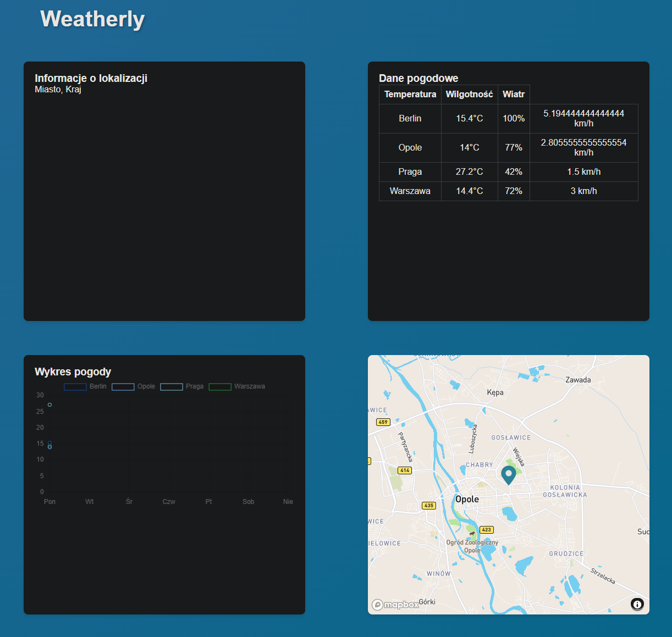This screenshot has height=637, width=672.
Task: Click the Wilgotność column header
Action: pos(470,95)
